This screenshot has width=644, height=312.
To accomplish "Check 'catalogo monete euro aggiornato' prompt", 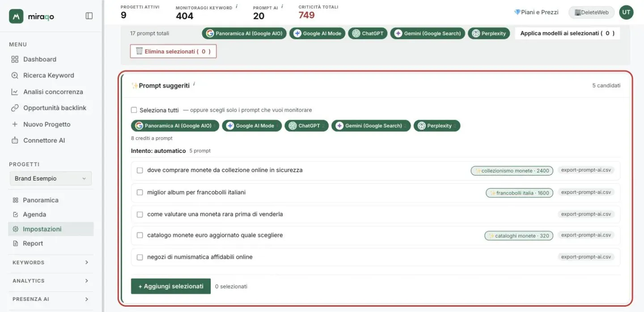I will pyautogui.click(x=140, y=235).
